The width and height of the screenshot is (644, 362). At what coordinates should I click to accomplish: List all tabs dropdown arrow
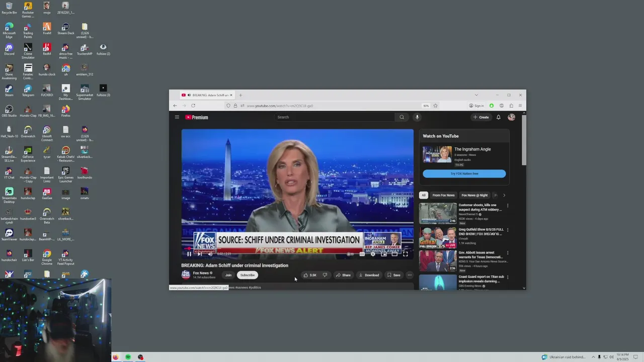476,95
